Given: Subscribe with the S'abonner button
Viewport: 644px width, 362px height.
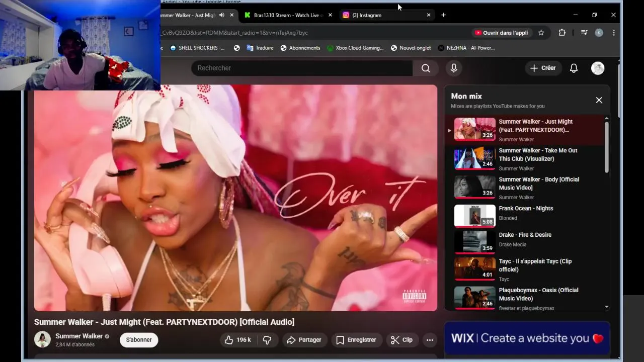Looking at the screenshot, I should pyautogui.click(x=139, y=340).
